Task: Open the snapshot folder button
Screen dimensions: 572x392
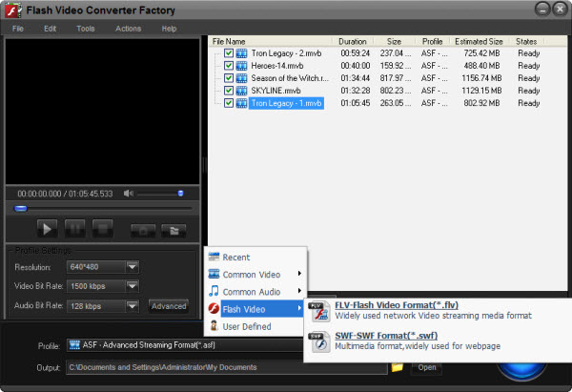Action: tap(174, 231)
